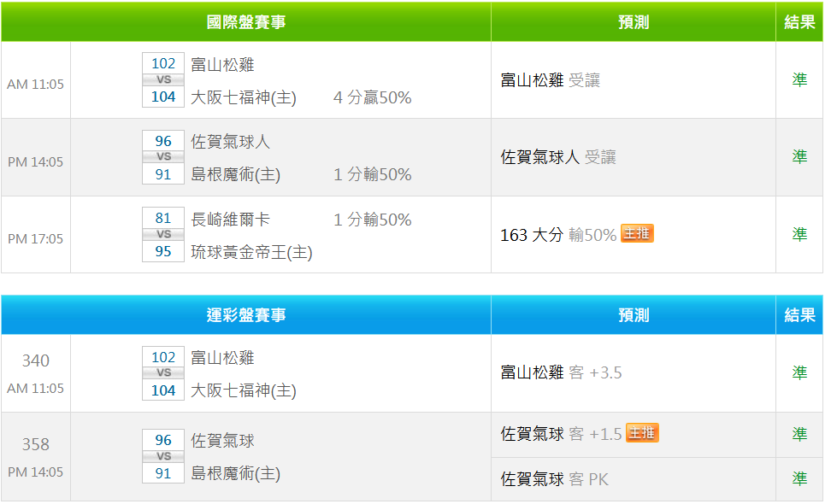This screenshot has width=831, height=504.
Task: Click the 主推 badge beside 佐賀氣球 客 +1.5
Action: click(x=642, y=433)
